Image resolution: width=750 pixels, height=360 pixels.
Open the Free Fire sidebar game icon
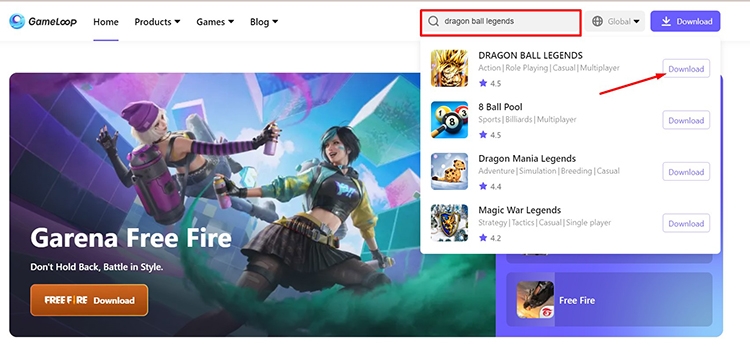(x=535, y=300)
